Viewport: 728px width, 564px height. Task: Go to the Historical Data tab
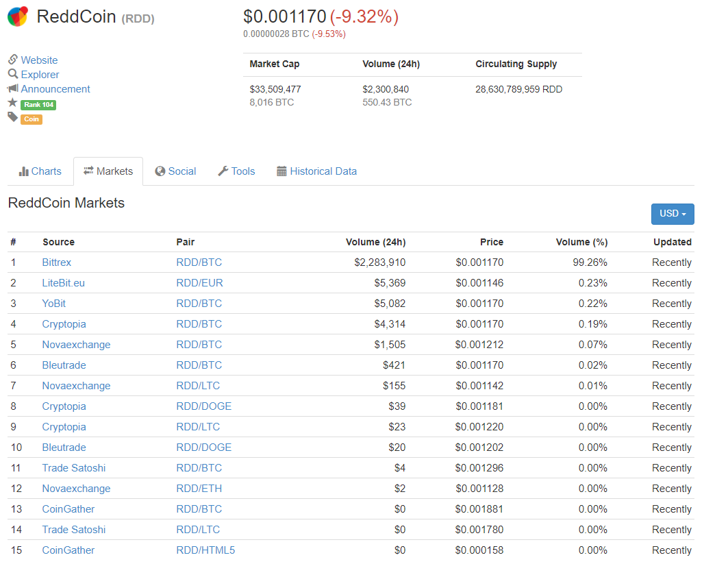[316, 171]
